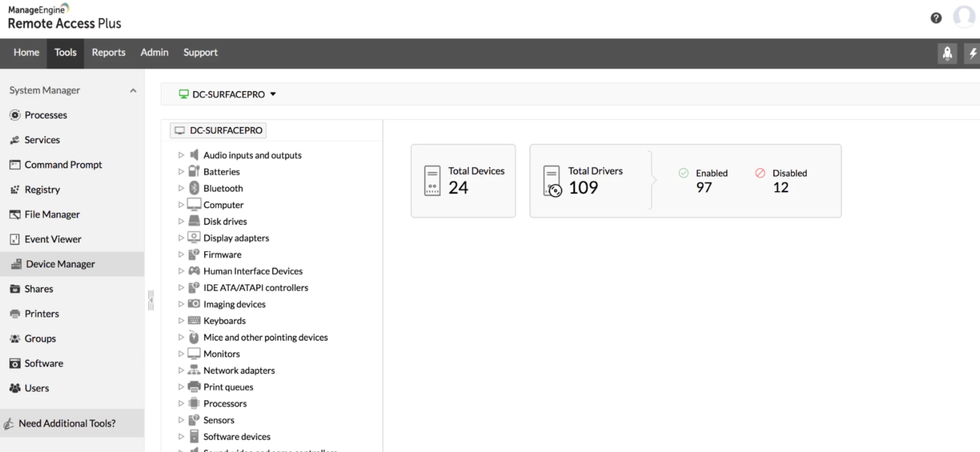Open the user profile avatar
This screenshot has width=980, height=452.
tap(964, 18)
